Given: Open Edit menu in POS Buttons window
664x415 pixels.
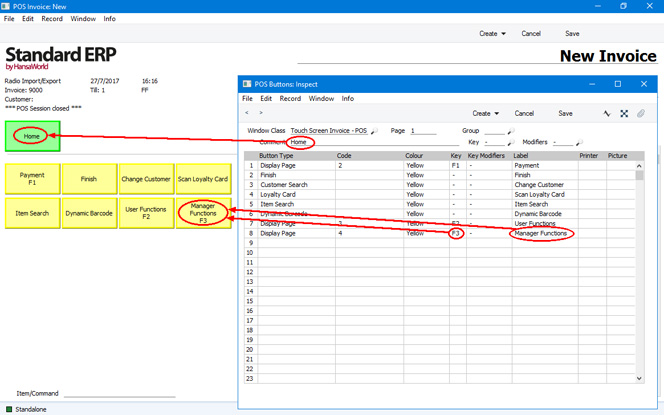Looking at the screenshot, I should (x=266, y=98).
